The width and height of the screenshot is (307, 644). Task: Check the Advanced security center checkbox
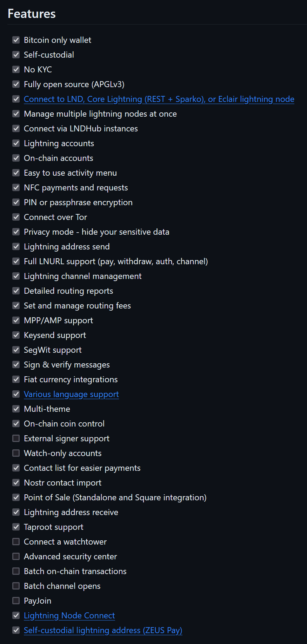pyautogui.click(x=16, y=557)
